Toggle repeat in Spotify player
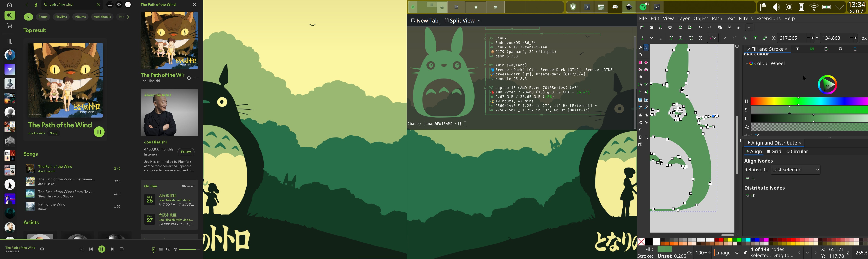The height and width of the screenshot is (259, 868). pos(122,249)
